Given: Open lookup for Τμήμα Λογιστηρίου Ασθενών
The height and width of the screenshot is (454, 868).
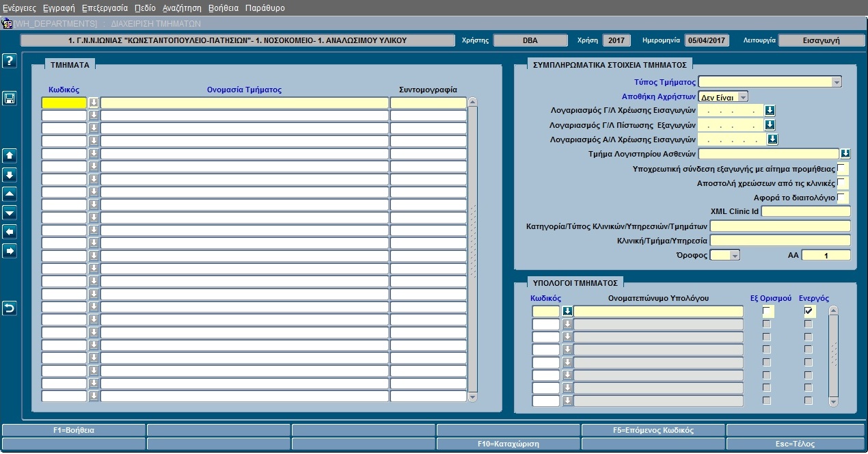Looking at the screenshot, I should tap(845, 154).
